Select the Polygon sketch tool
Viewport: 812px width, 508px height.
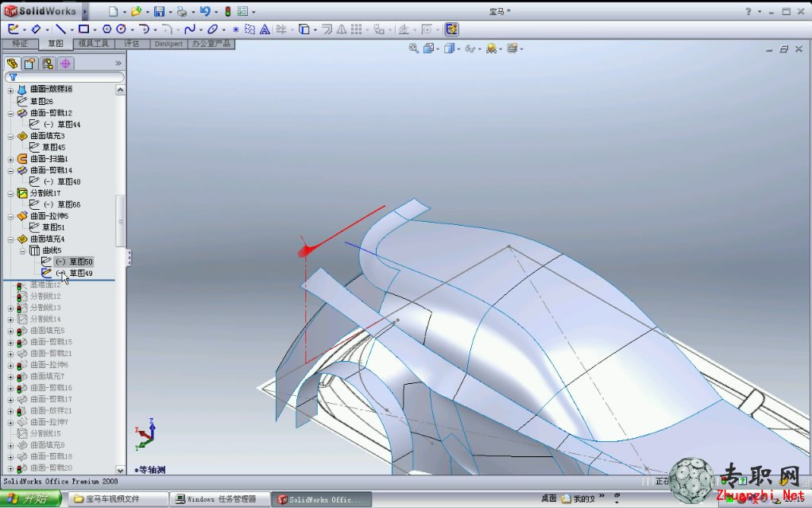[106, 29]
